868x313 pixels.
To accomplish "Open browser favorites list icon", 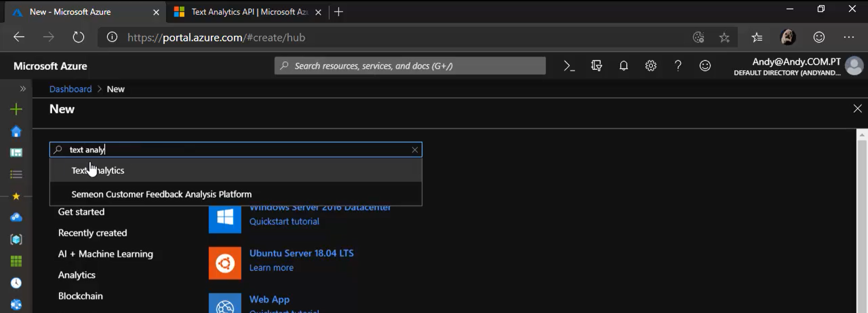I will point(757,37).
